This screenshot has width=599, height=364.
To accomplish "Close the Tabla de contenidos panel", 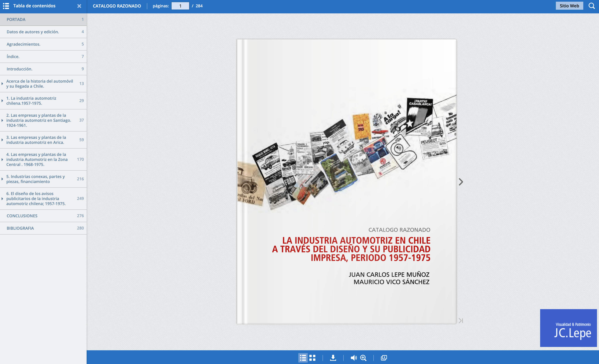I will pyautogui.click(x=79, y=6).
